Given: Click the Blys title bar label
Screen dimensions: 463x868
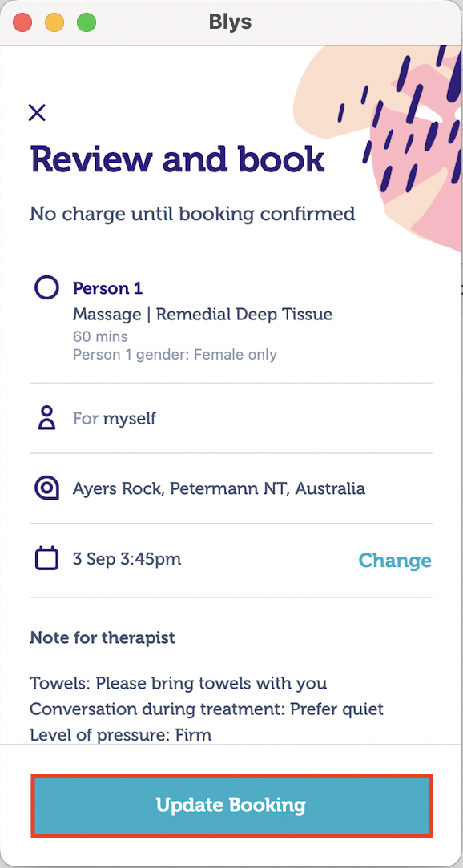Looking at the screenshot, I should tap(230, 22).
